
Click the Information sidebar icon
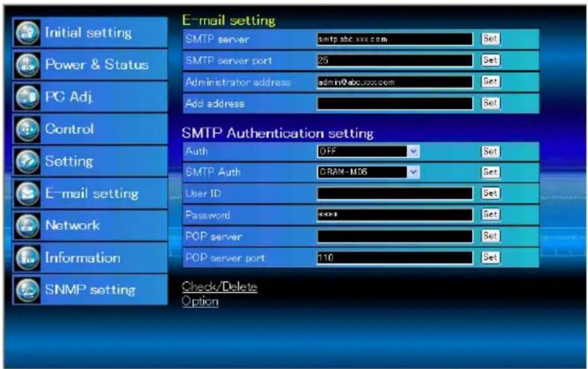pos(28,258)
